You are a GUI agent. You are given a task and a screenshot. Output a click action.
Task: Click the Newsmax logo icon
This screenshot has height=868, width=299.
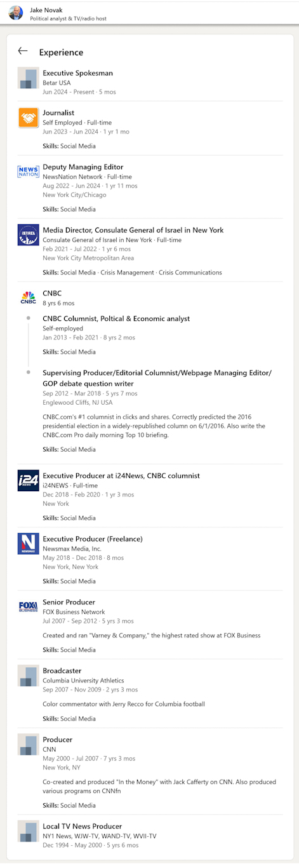pos(28,544)
